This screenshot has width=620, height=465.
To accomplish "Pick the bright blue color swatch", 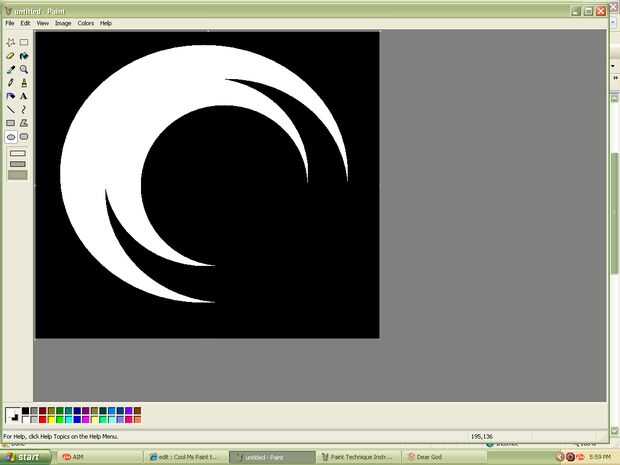I will click(x=77, y=420).
